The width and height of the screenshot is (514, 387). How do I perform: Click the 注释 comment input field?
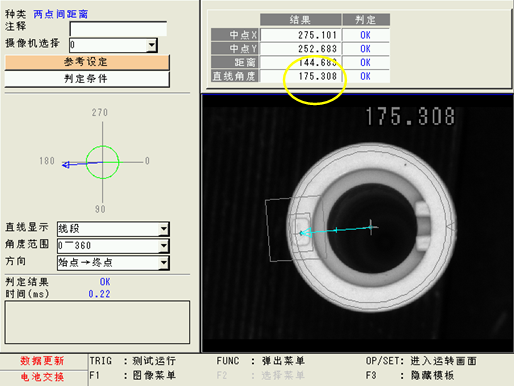[118, 29]
